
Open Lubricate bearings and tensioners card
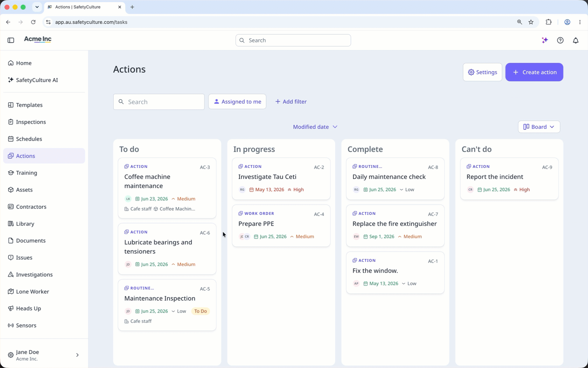point(167,249)
